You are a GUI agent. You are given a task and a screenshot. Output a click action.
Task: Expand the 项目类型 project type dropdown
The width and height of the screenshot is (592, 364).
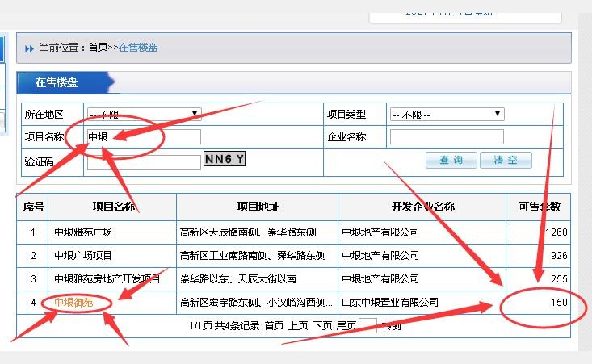pos(446,115)
